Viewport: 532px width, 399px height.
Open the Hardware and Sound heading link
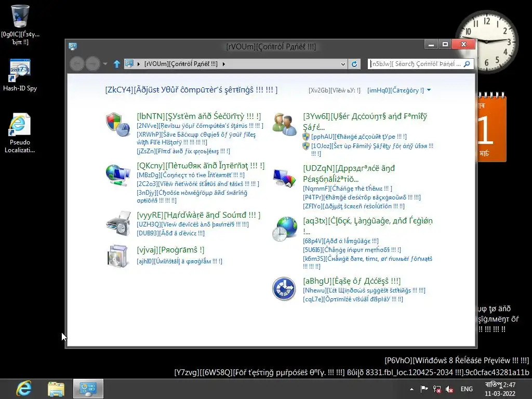tap(198, 215)
